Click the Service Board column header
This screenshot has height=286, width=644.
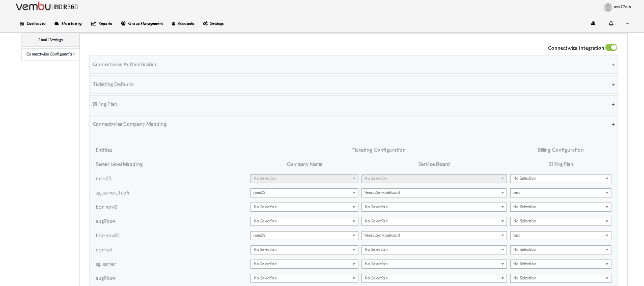434,164
